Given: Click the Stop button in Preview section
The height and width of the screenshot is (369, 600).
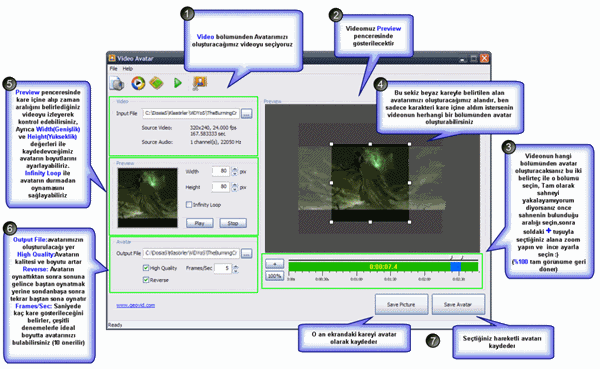Looking at the screenshot, I should [233, 223].
